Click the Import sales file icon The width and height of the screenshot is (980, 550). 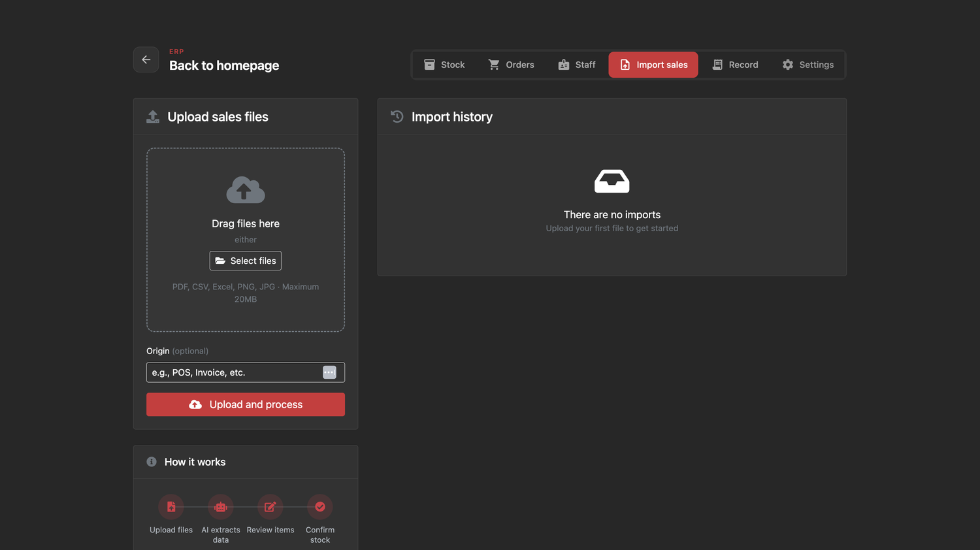pyautogui.click(x=625, y=65)
